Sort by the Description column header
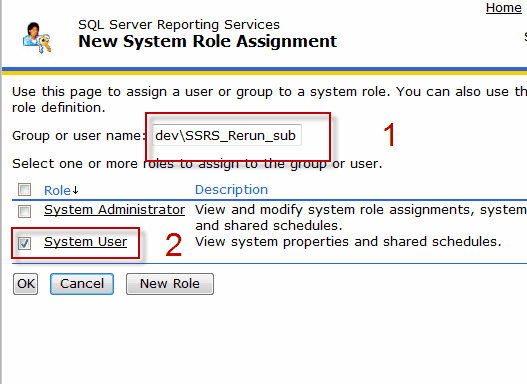 pos(231,189)
